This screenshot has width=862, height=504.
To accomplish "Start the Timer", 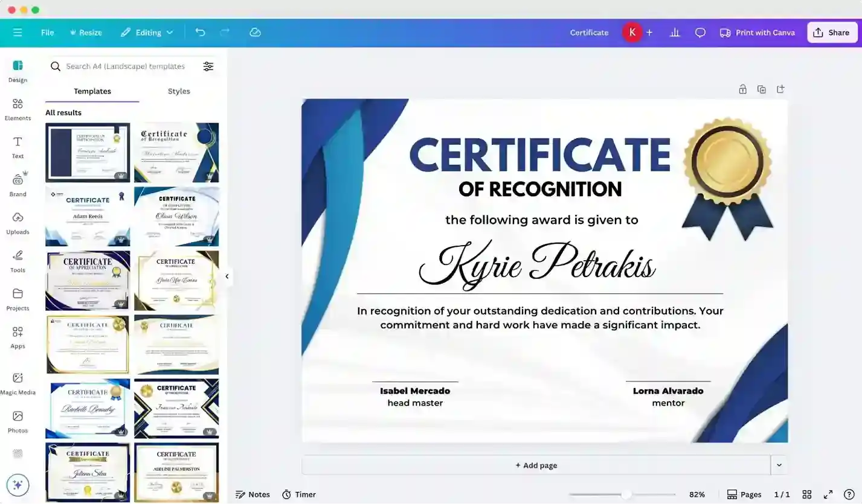I will (x=298, y=494).
